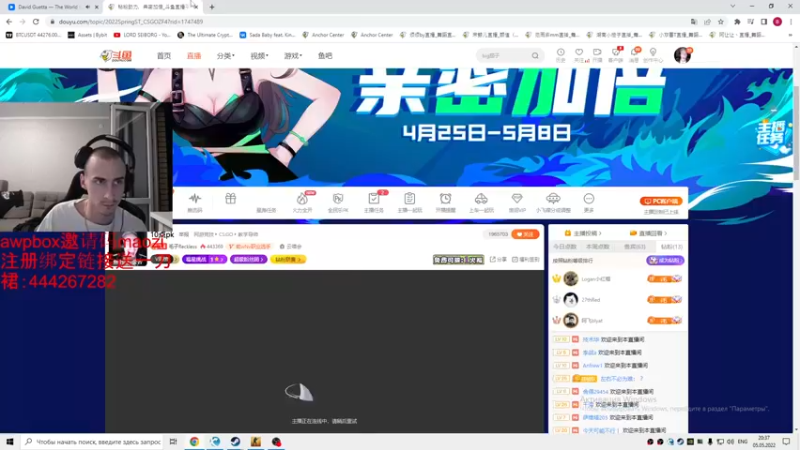Expand the 视频 video dropdown

[x=259, y=56]
